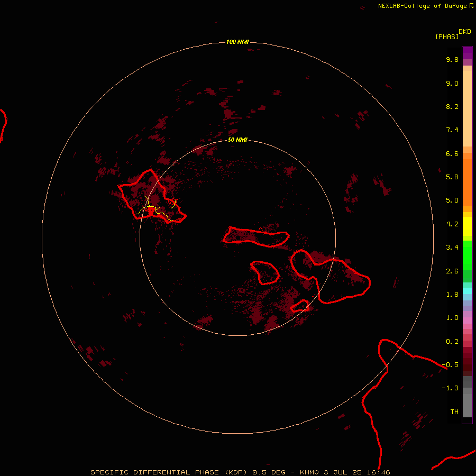Click the gray color bar segment near TH
This screenshot has width=476, height=476.
coord(467,405)
